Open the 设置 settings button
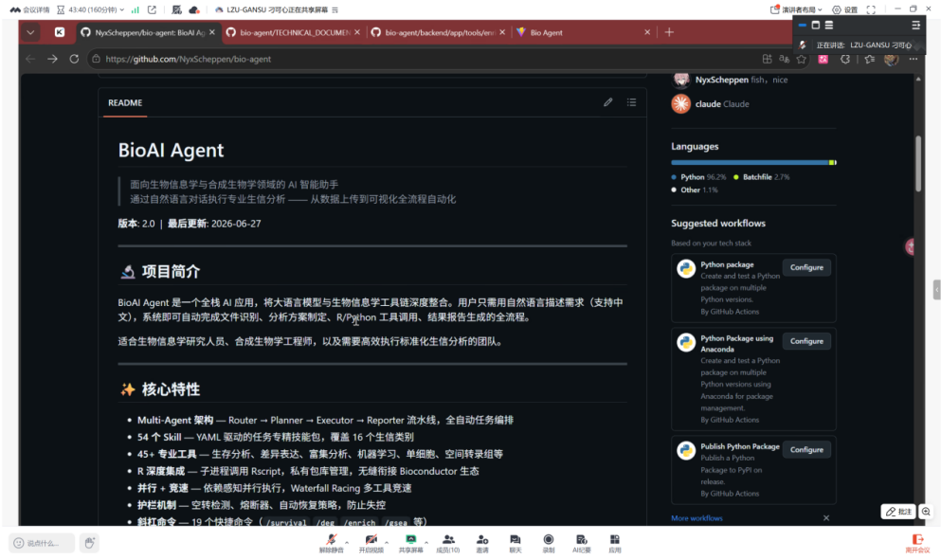 [x=845, y=9]
